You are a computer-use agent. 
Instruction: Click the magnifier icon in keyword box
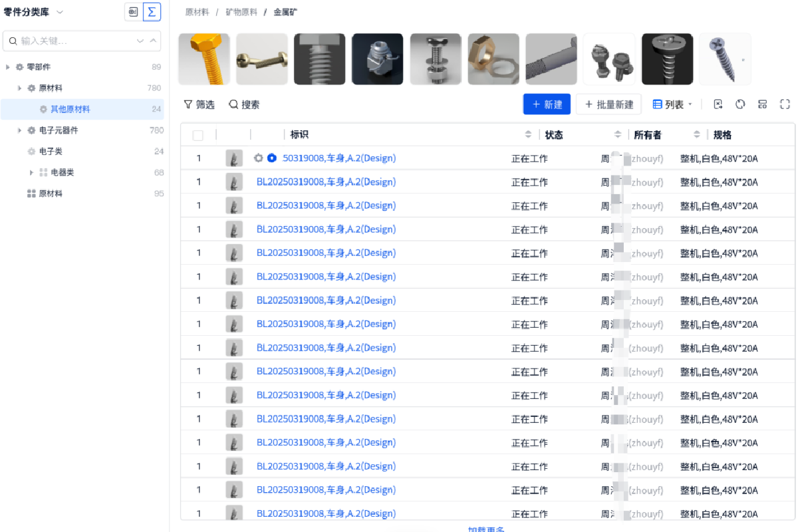[13, 41]
